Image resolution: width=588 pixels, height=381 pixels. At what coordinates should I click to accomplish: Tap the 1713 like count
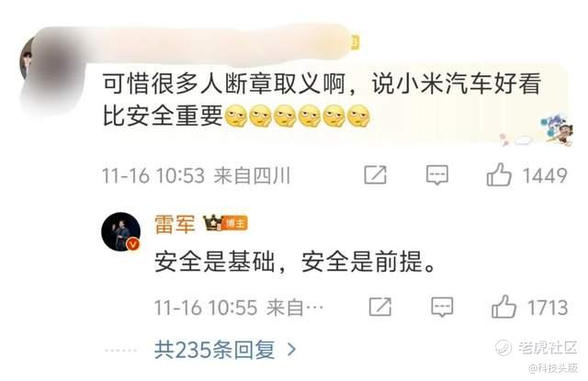coord(548,308)
